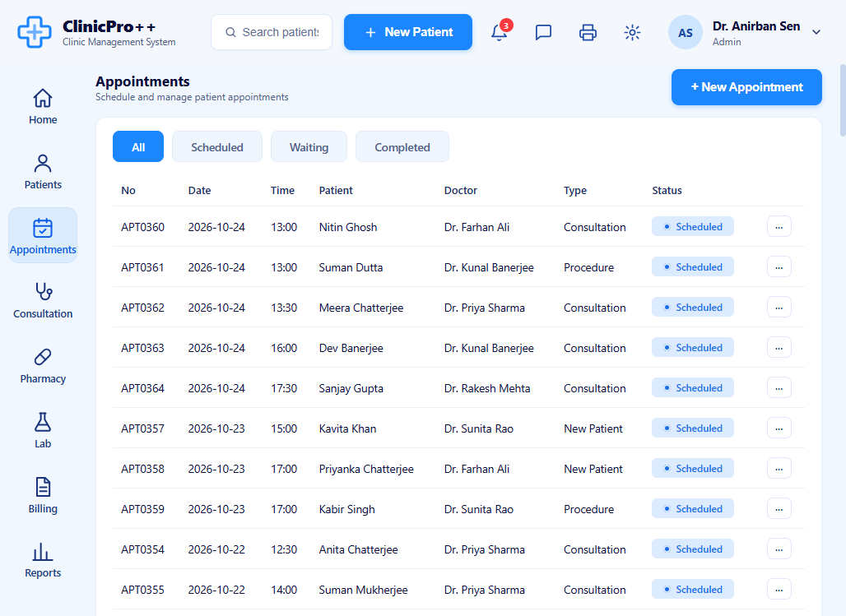The width and height of the screenshot is (846, 616).
Task: Select the All appointments tab
Action: [138, 146]
